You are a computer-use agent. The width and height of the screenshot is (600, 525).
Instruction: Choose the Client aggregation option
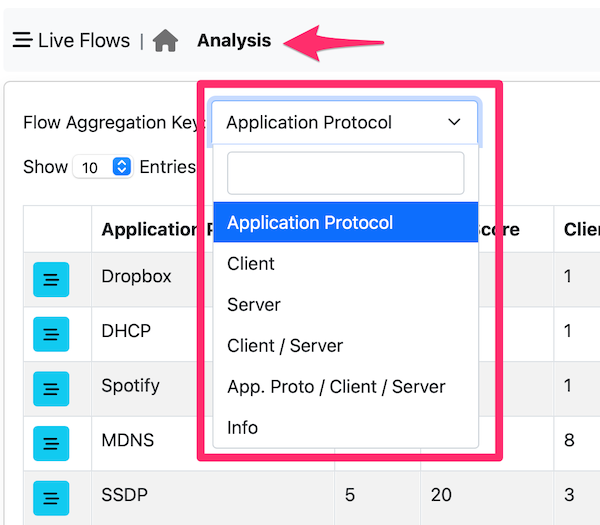[x=346, y=264]
